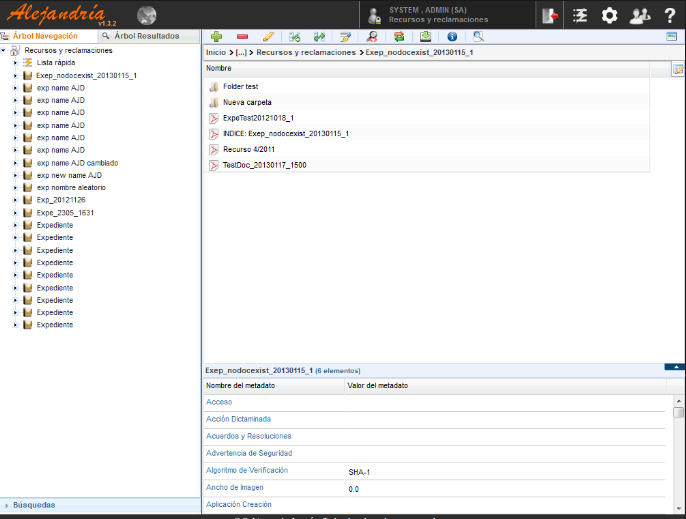Click Inicio in the breadcrumb
Screen dimensions: 686x519
coord(215,51)
